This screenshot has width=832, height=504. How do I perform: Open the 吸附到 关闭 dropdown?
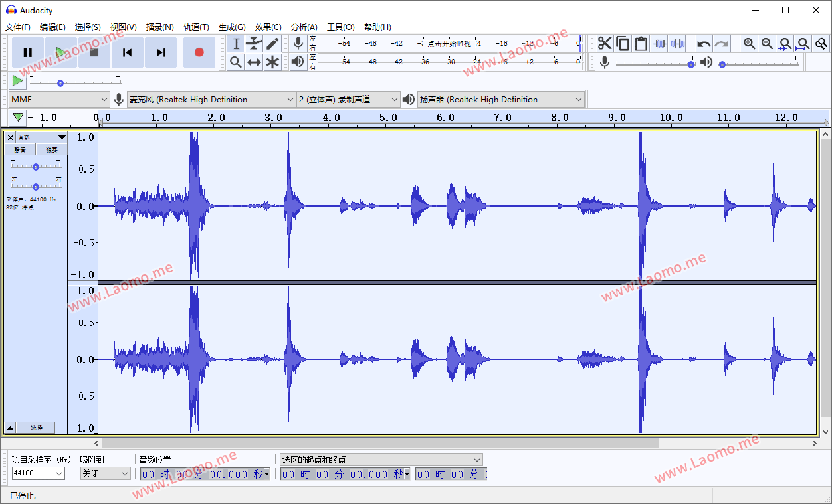(105, 473)
